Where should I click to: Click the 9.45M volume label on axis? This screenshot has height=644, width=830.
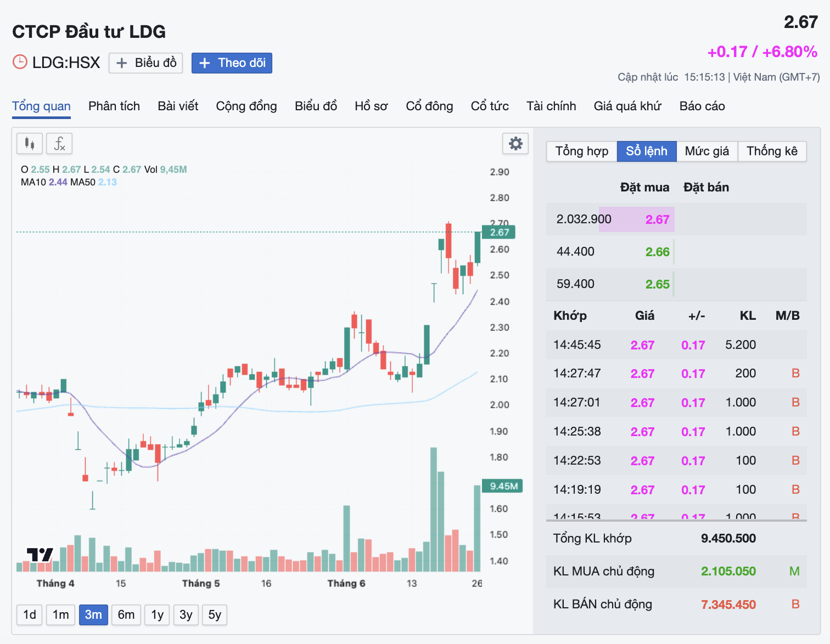502,486
